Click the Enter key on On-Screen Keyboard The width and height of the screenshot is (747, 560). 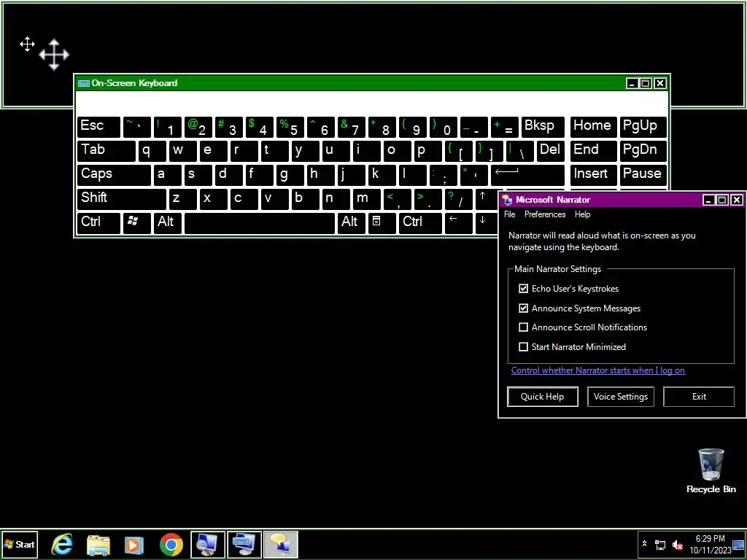coord(527,175)
